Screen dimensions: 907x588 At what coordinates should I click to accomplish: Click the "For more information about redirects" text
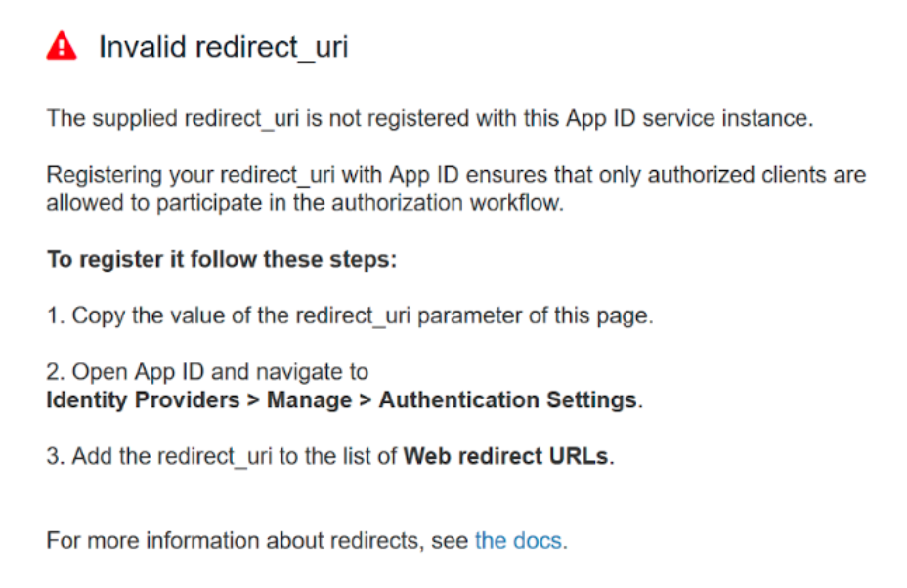[258, 540]
